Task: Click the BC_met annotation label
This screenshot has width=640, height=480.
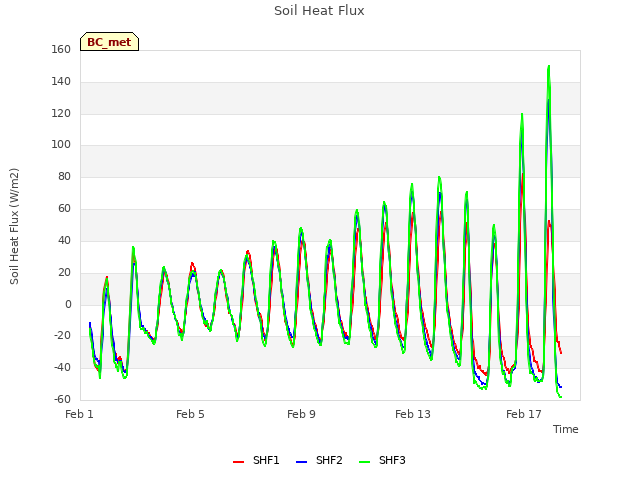Action: point(109,42)
